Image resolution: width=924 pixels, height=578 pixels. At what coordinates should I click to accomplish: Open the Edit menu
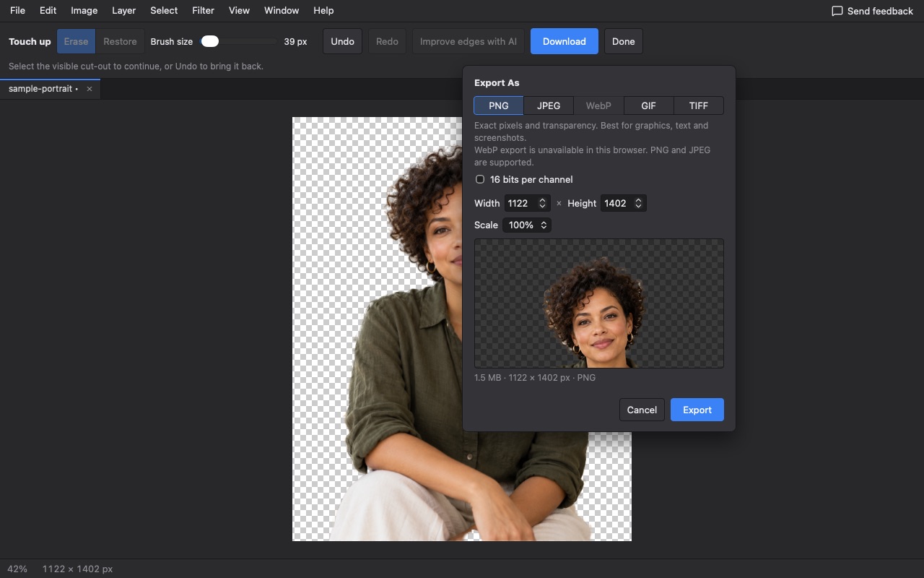point(48,11)
